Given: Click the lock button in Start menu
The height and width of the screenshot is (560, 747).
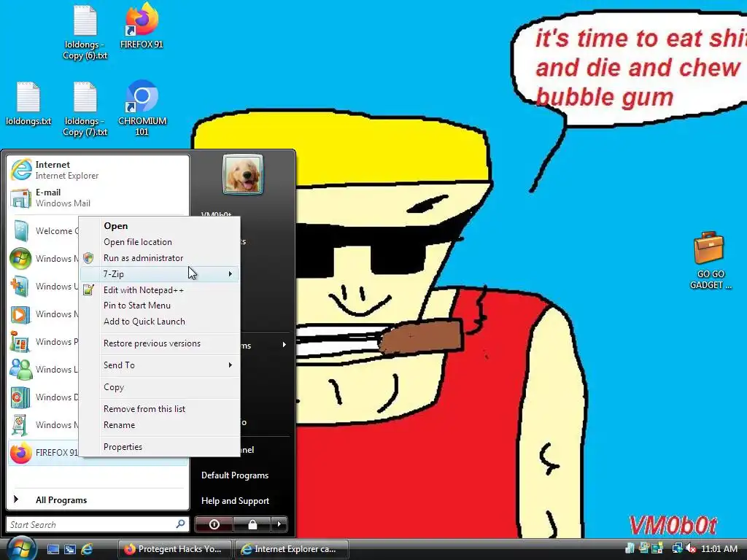Looking at the screenshot, I should (252, 524).
